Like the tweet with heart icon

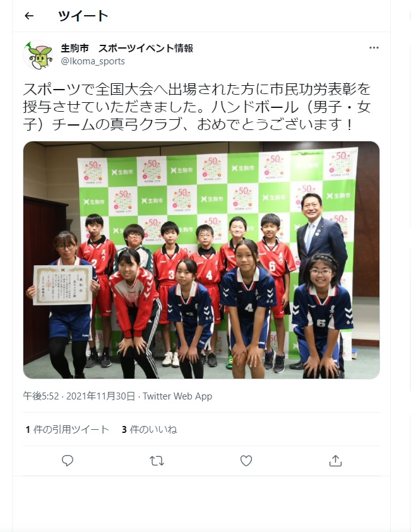[x=246, y=461]
